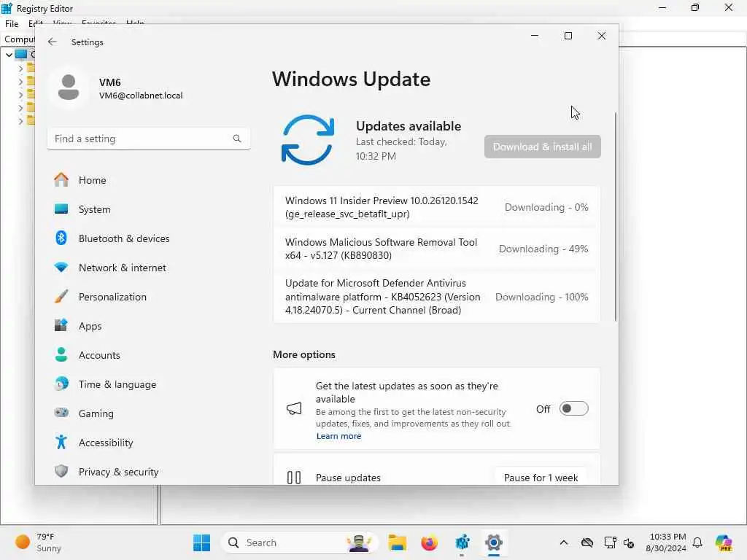This screenshot has width=747, height=560.
Task: Open Privacy & security settings
Action: click(x=118, y=472)
